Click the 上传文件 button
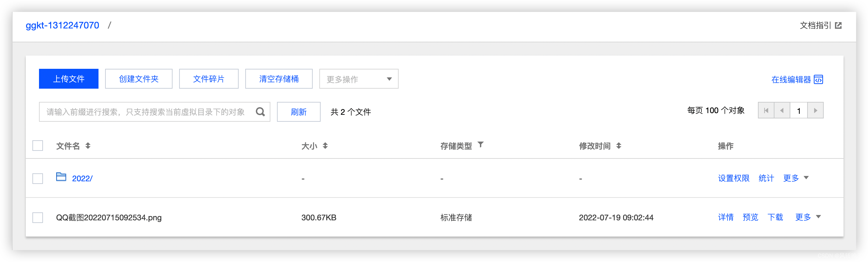Viewport: 868px width, 262px height. [x=69, y=79]
